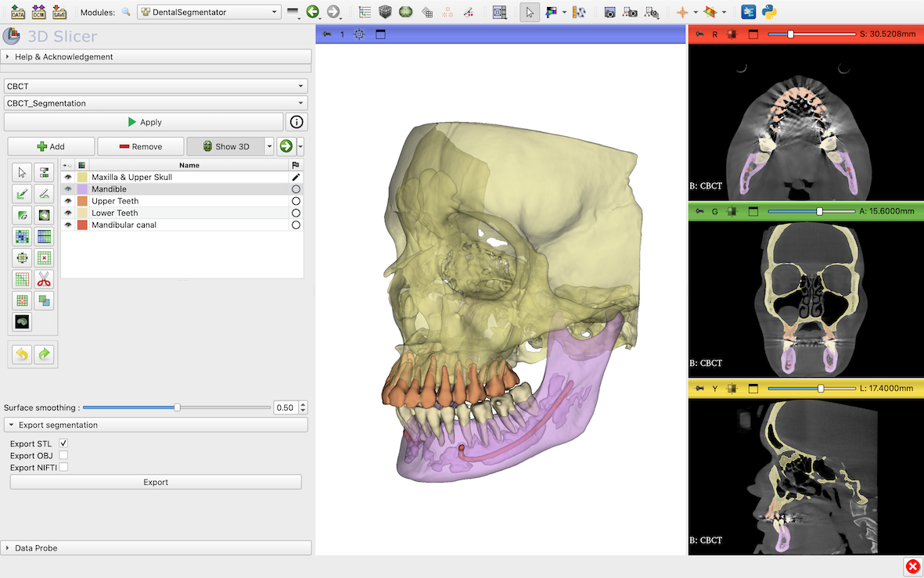Image resolution: width=924 pixels, height=578 pixels.
Task: Open the Extensions Manager
Action: (x=748, y=12)
